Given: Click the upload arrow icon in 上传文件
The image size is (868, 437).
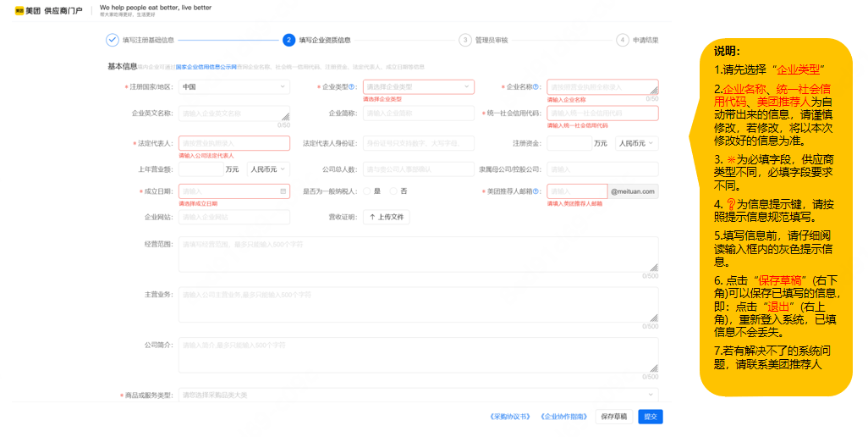Looking at the screenshot, I should click(372, 217).
